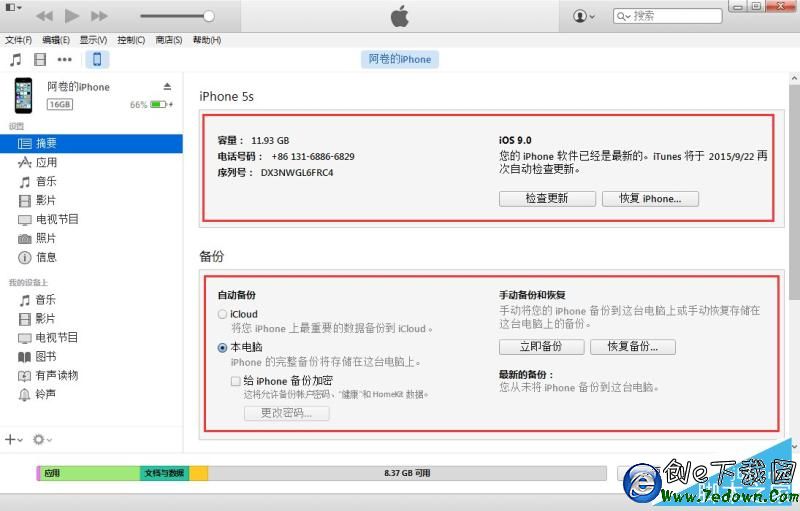Viewport: 800px width, 511px height.
Task: Click the play button
Action: (x=71, y=16)
